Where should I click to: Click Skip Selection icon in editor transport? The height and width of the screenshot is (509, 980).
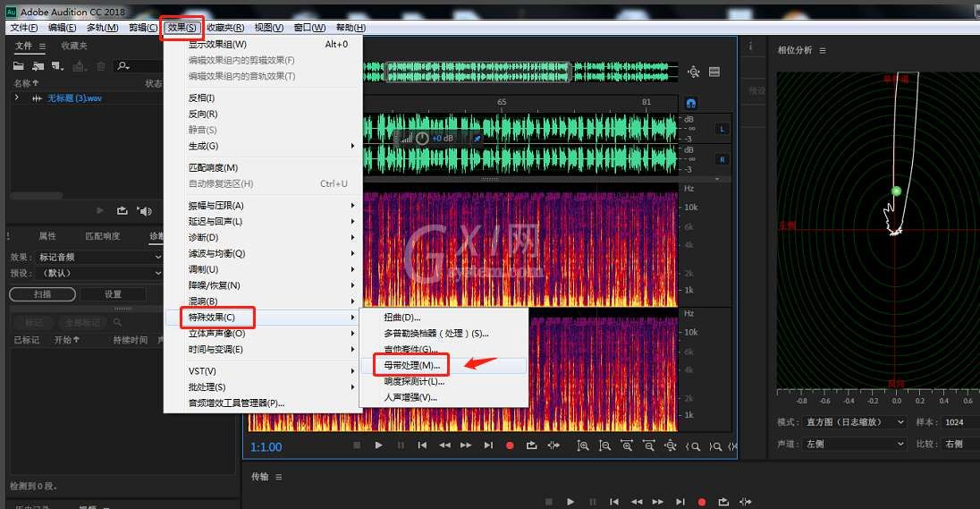click(x=553, y=445)
